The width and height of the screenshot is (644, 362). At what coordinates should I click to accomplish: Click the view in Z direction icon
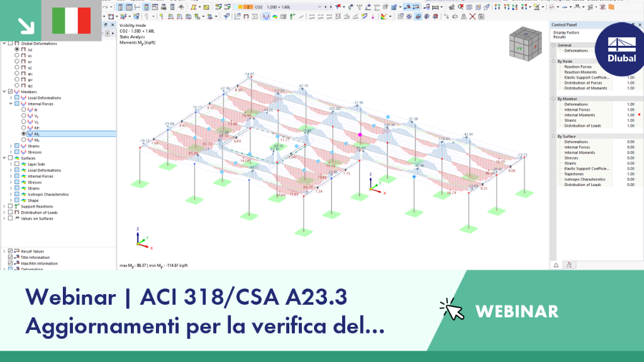(515, 7)
